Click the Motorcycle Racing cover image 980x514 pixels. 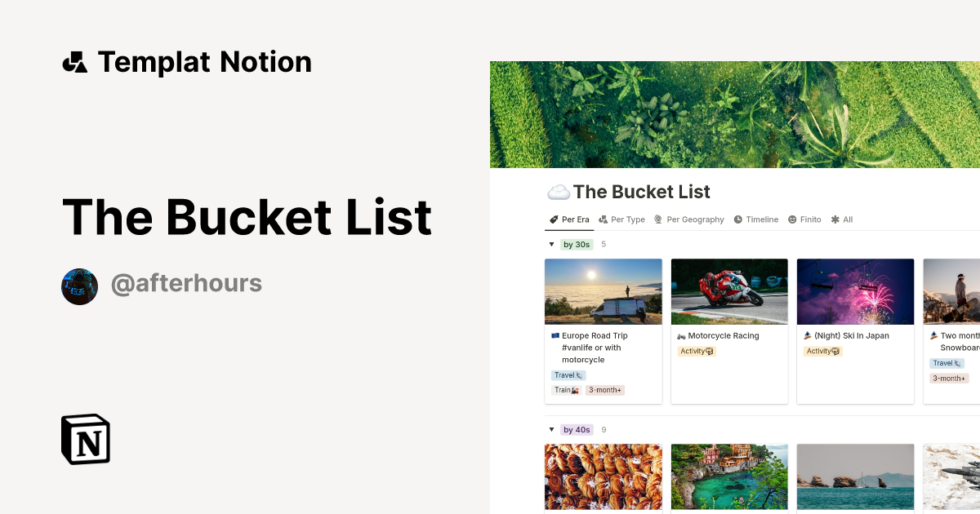[729, 291]
